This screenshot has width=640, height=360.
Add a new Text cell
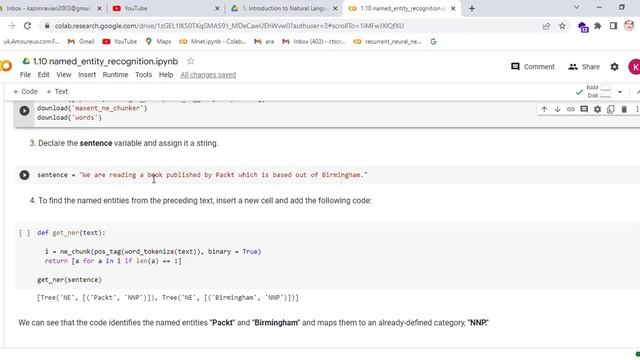pos(57,91)
